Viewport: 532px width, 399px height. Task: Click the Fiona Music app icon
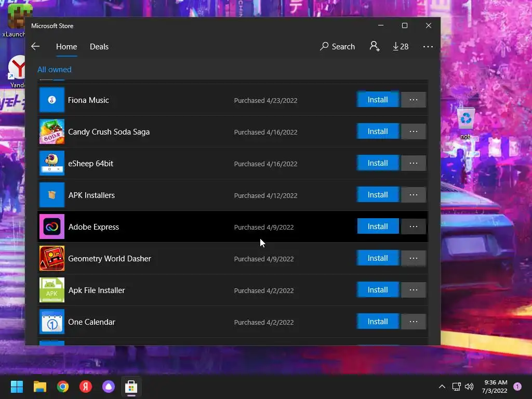click(52, 100)
